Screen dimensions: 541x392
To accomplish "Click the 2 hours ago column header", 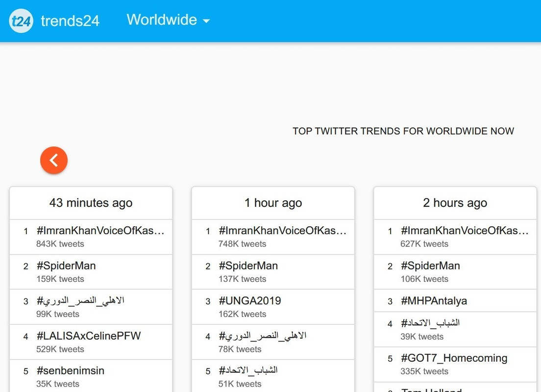I will [x=455, y=202].
